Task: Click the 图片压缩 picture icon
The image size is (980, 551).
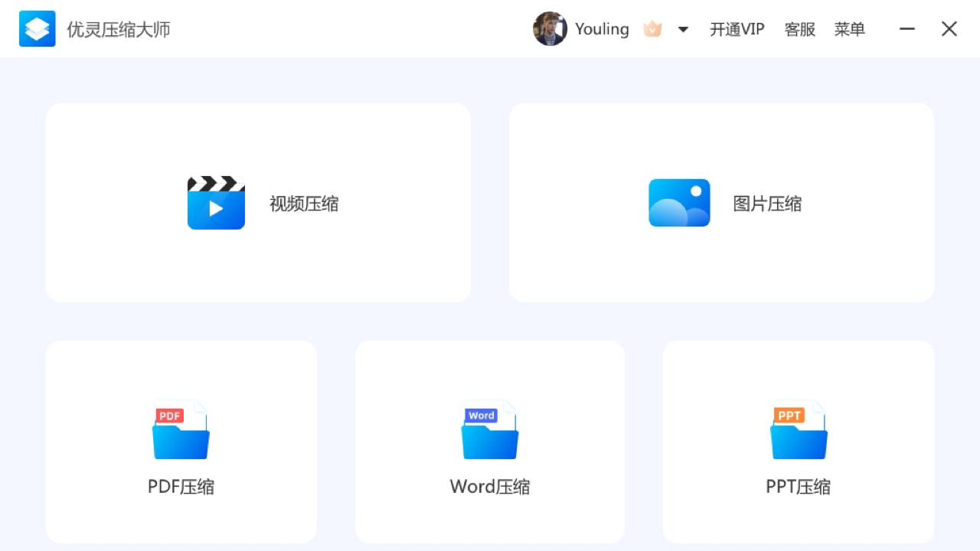Action: [x=679, y=203]
